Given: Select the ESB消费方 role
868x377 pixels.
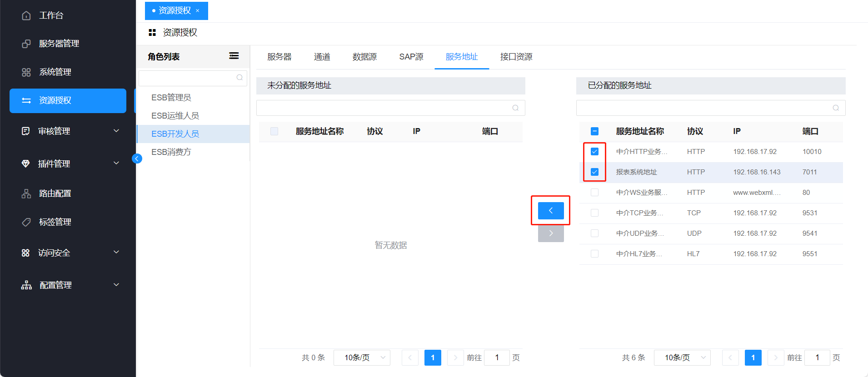Looking at the screenshot, I should click(194, 152).
